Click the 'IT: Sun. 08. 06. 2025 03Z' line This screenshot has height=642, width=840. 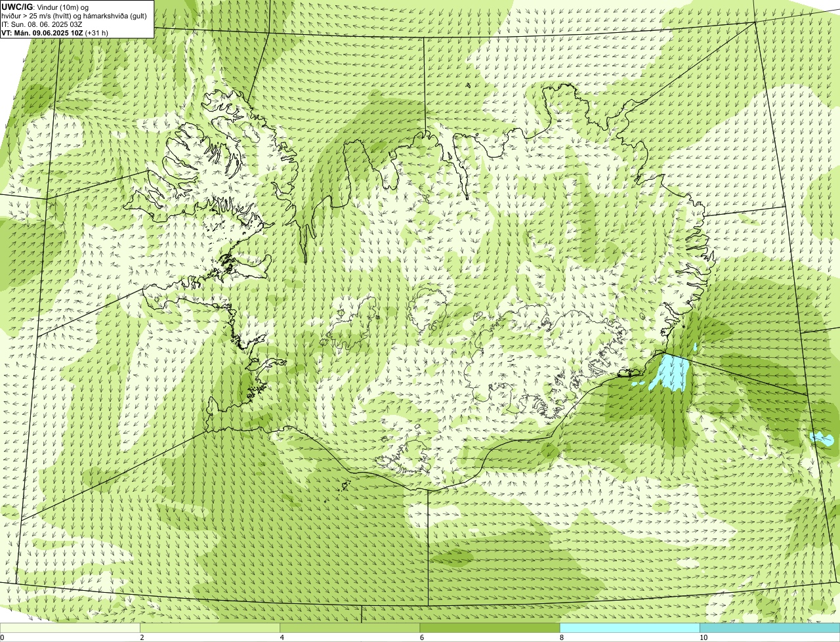41,24
